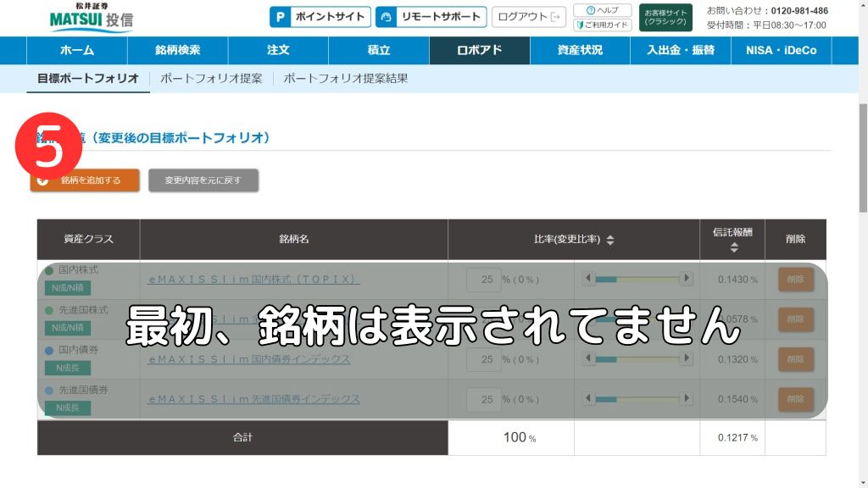Decrease 国内株式 ratio with left arrow
The image size is (868, 488).
tap(588, 278)
